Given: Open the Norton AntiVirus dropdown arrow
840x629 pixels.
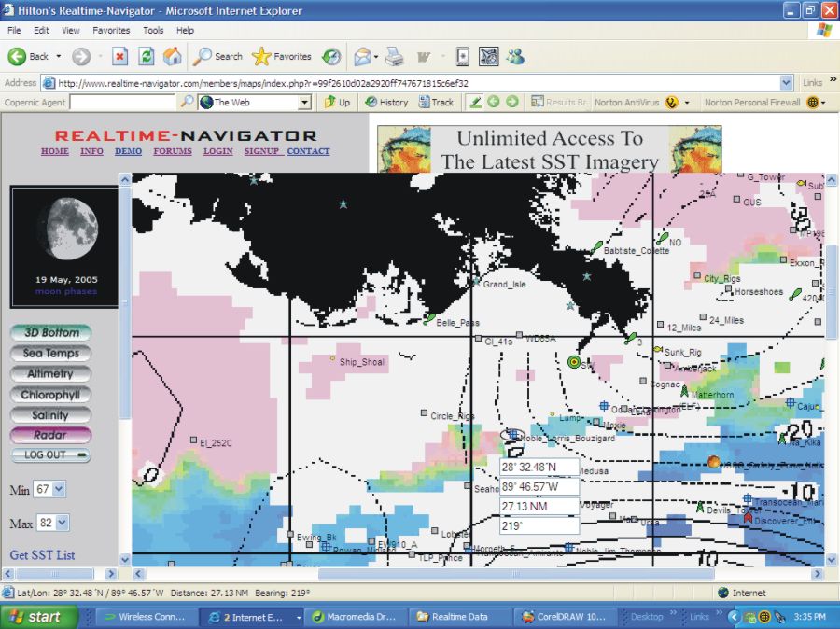Looking at the screenshot, I should 687,102.
